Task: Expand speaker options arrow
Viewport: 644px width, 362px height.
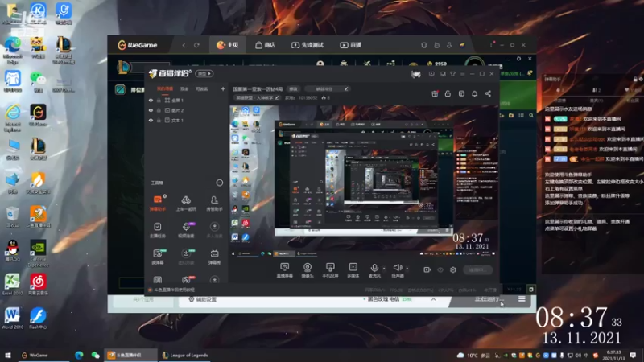Action: [407, 269]
